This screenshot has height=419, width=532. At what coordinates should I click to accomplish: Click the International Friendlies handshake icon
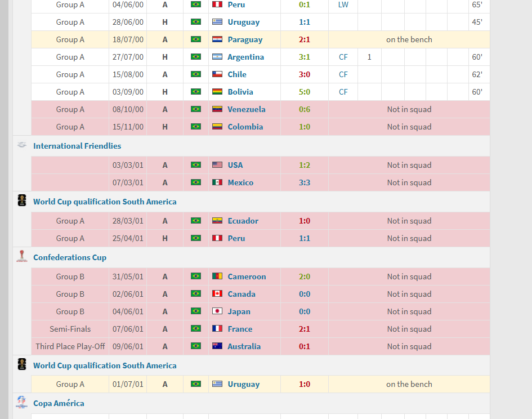22,145
